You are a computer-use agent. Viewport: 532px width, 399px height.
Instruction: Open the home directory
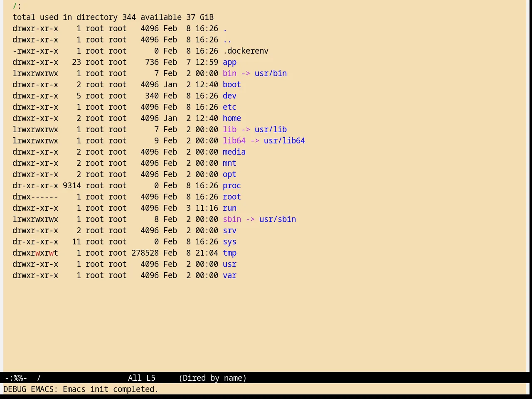(x=232, y=118)
